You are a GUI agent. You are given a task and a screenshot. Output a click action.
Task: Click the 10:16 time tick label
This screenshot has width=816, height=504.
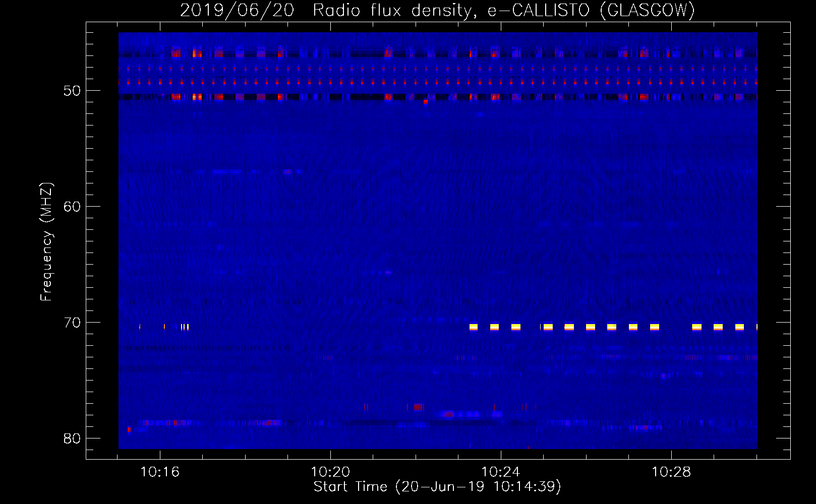point(160,472)
